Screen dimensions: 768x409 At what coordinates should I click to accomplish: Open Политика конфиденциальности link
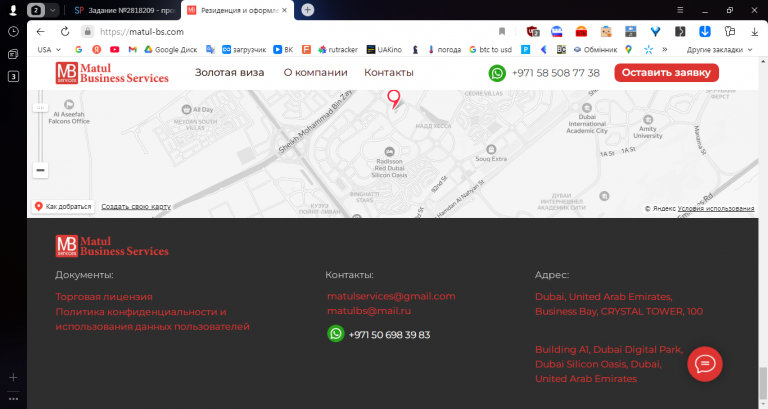[x=152, y=319]
